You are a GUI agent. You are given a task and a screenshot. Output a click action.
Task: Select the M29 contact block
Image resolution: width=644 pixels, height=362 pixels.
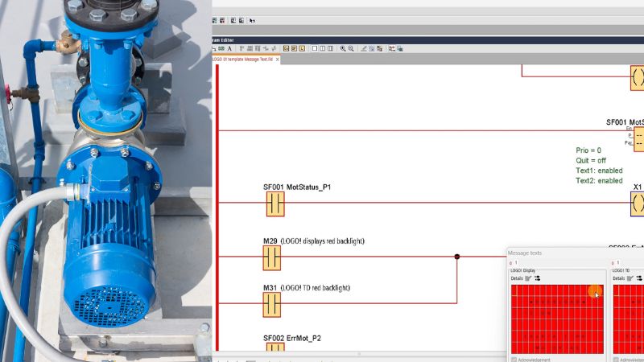pyautogui.click(x=272, y=257)
